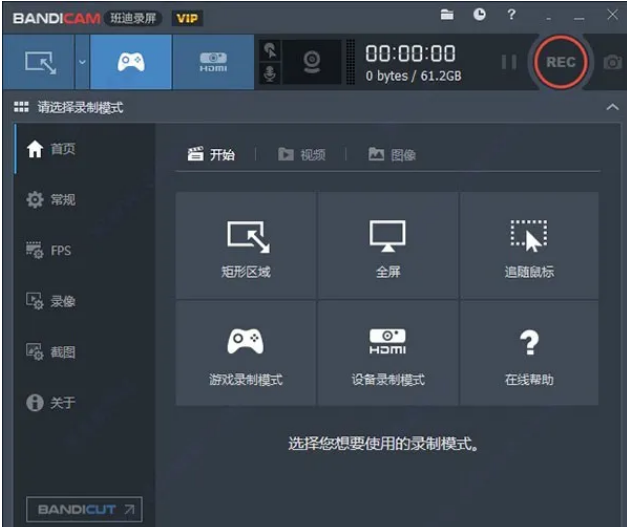Choose 设备录制模式 tile

[388, 353]
